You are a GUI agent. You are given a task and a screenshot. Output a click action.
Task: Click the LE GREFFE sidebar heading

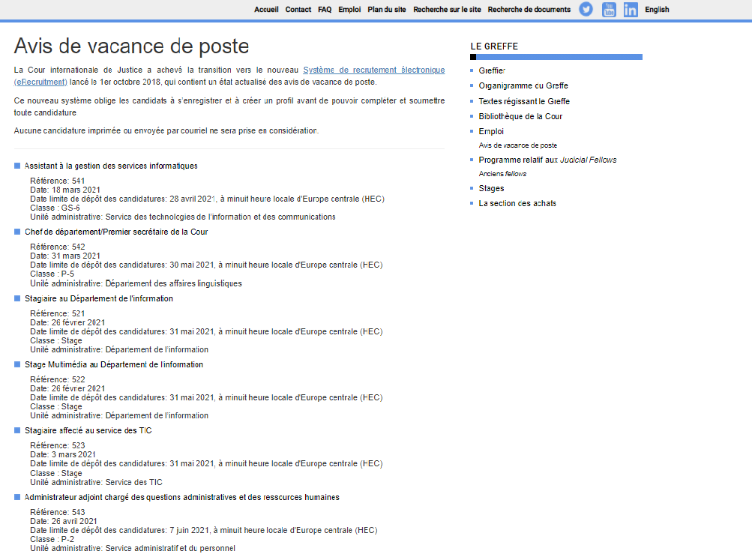pos(494,46)
